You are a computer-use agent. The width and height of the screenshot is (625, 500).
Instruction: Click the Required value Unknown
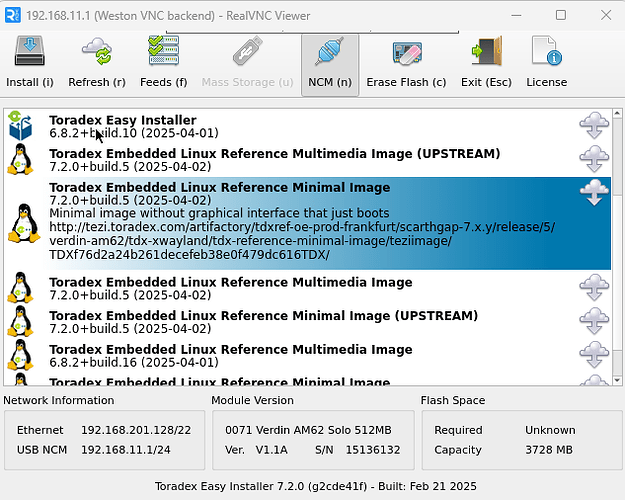pos(550,430)
